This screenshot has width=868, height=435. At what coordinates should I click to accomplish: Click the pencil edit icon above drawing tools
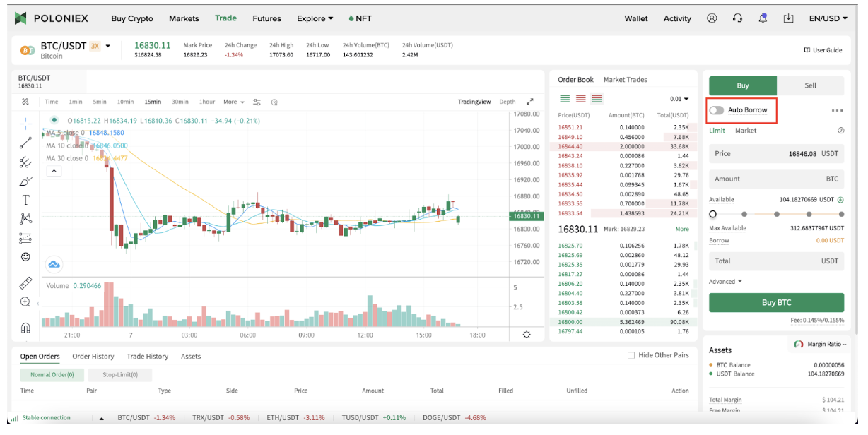coord(25,102)
